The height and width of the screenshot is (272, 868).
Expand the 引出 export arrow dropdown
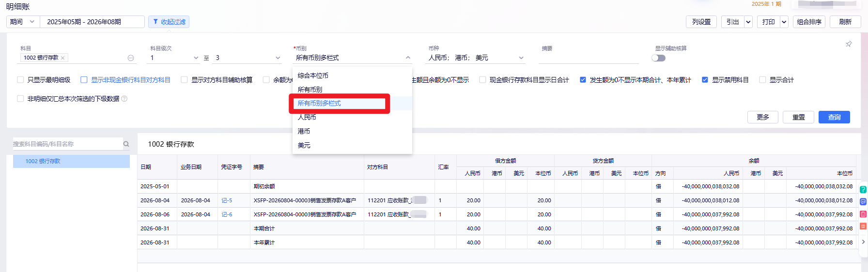(x=748, y=22)
